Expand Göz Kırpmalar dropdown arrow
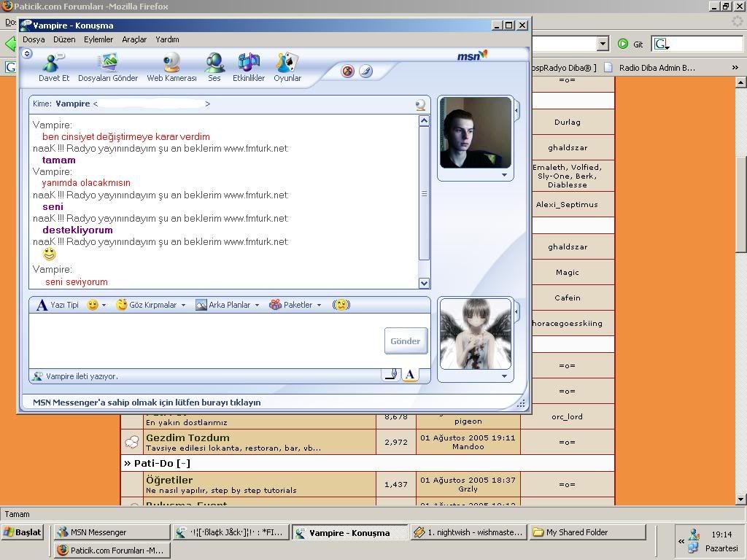The image size is (747, 560). (x=183, y=306)
